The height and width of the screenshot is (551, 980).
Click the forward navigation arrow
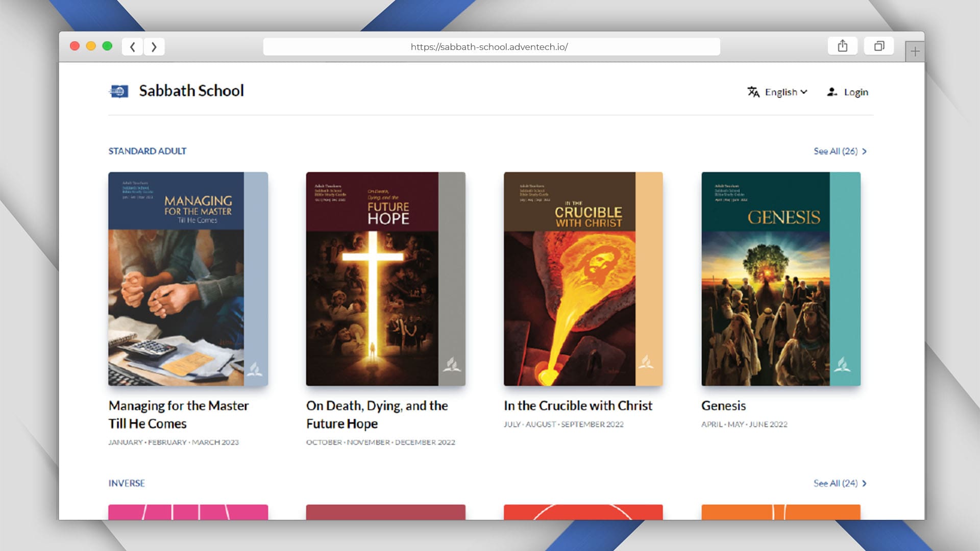tap(154, 46)
